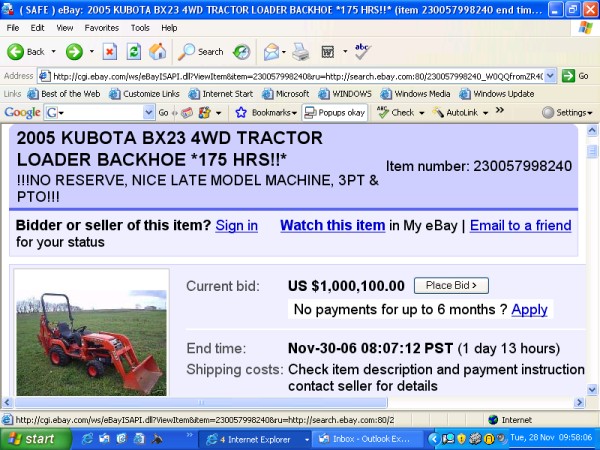Open the Search toolbar button

(x=201, y=52)
